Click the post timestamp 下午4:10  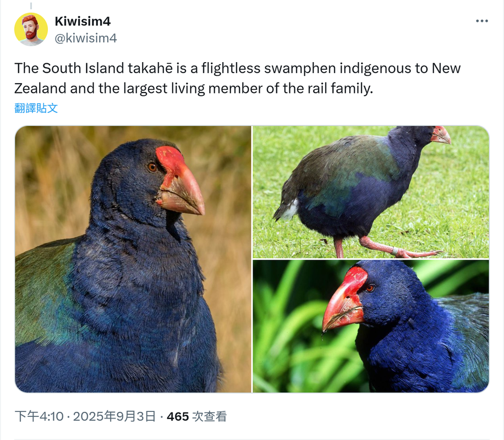[39, 416]
